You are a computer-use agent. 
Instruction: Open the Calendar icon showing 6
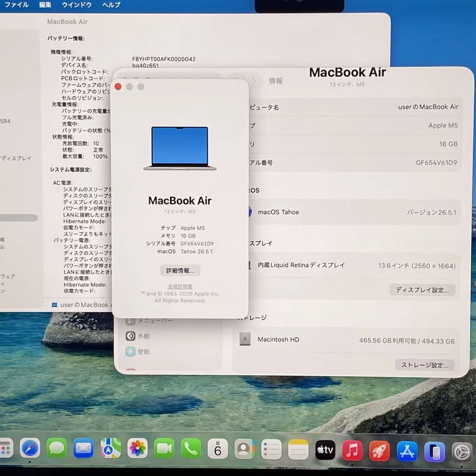218,449
